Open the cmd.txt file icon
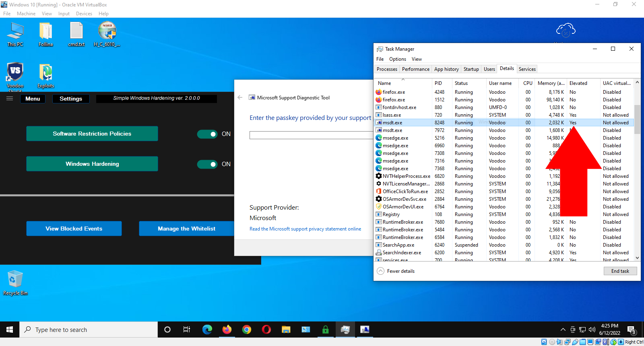644x346 pixels. (76, 31)
